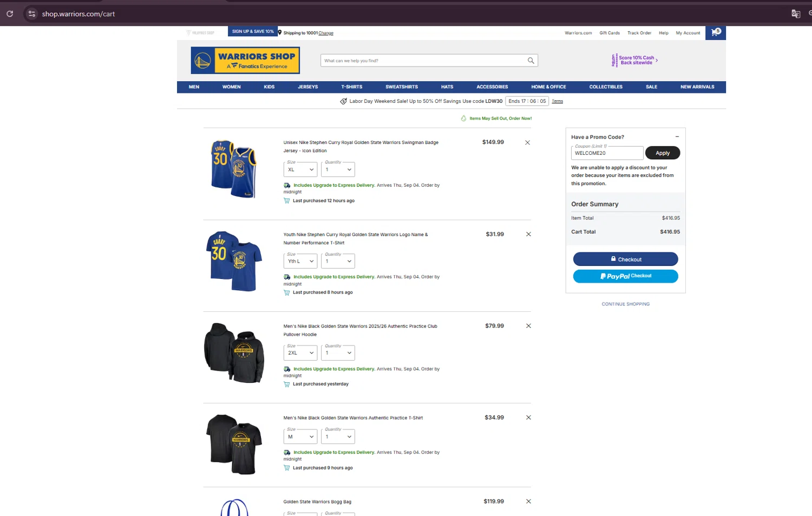Open the Unisex Nike Stephen Curry jersey title
The image size is (812, 516).
(361, 147)
